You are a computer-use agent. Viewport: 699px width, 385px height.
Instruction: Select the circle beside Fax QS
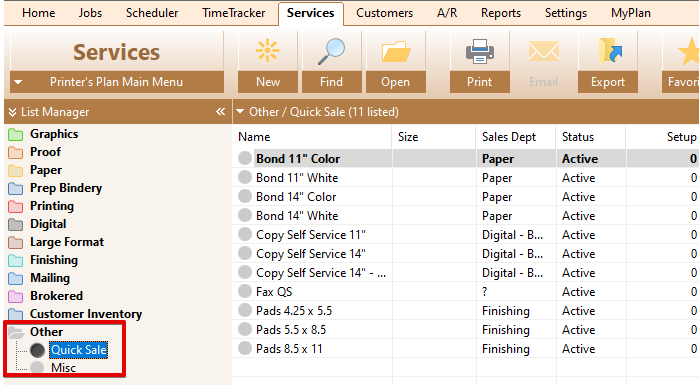point(245,291)
